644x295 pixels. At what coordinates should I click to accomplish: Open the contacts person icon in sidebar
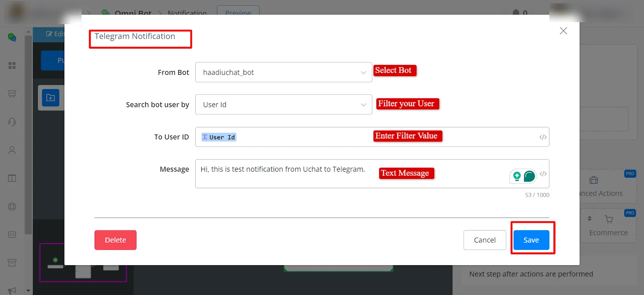[x=12, y=150]
